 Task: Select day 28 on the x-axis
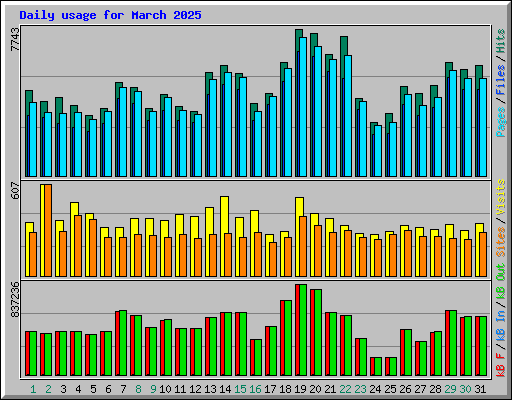coord(435,389)
